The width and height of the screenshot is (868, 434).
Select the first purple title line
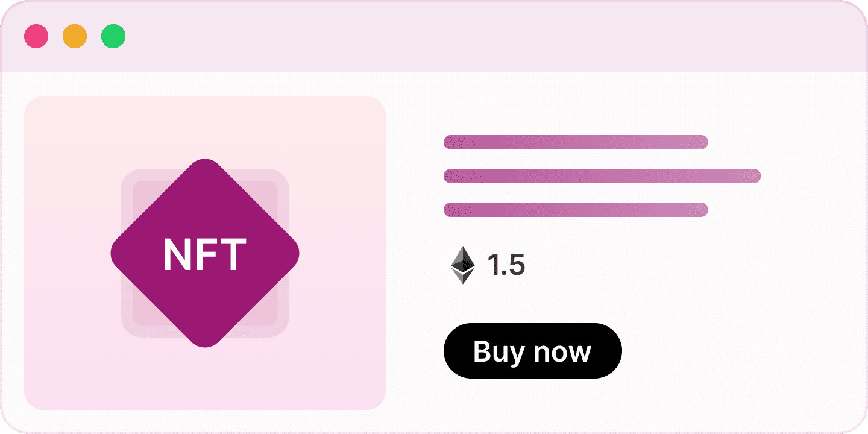[576, 142]
